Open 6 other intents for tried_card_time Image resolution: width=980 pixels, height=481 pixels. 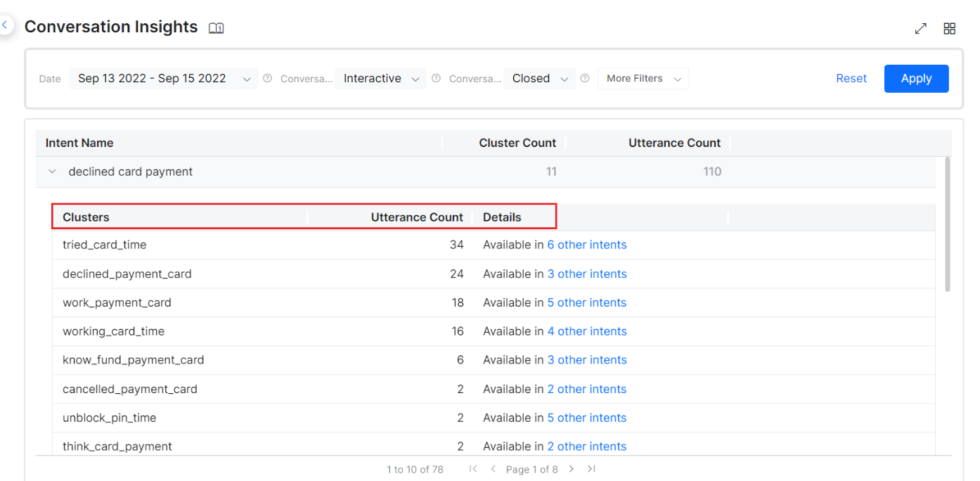[x=587, y=245]
